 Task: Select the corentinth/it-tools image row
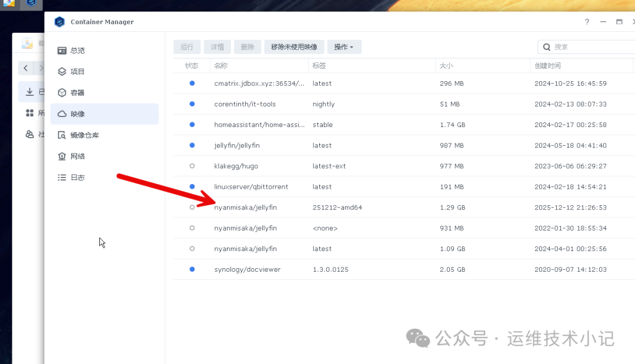pyautogui.click(x=404, y=104)
